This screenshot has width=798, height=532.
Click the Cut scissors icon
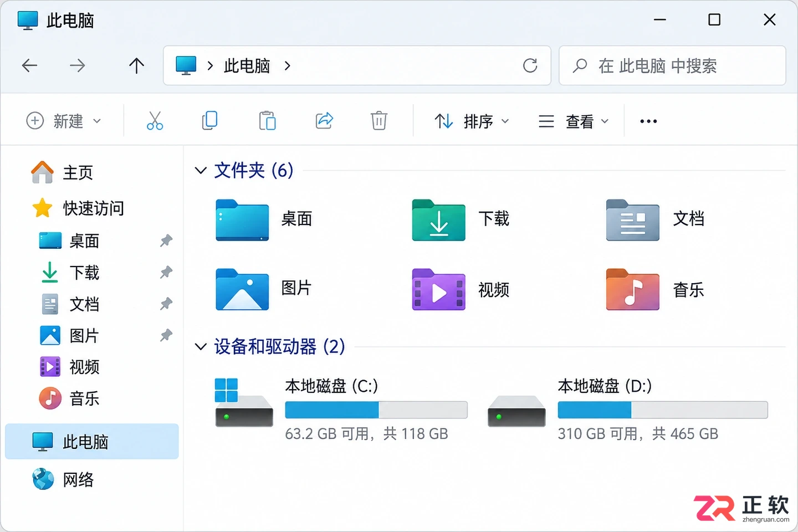tap(155, 121)
